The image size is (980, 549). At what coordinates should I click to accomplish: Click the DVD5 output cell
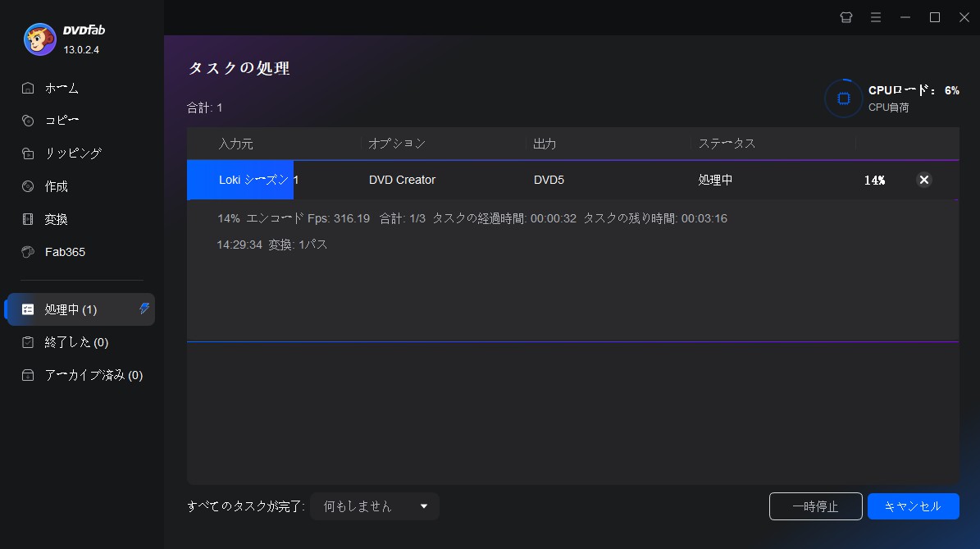tap(549, 180)
